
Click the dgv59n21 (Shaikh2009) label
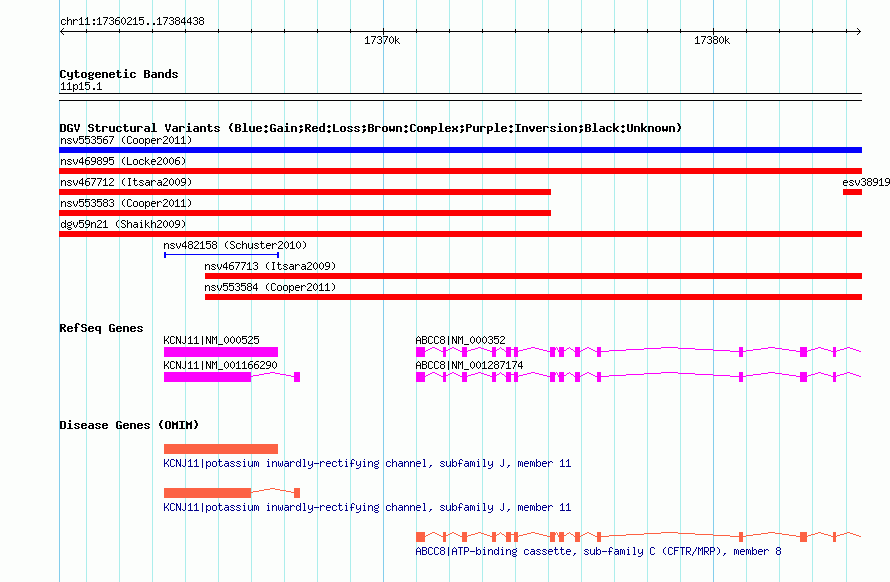(123, 224)
